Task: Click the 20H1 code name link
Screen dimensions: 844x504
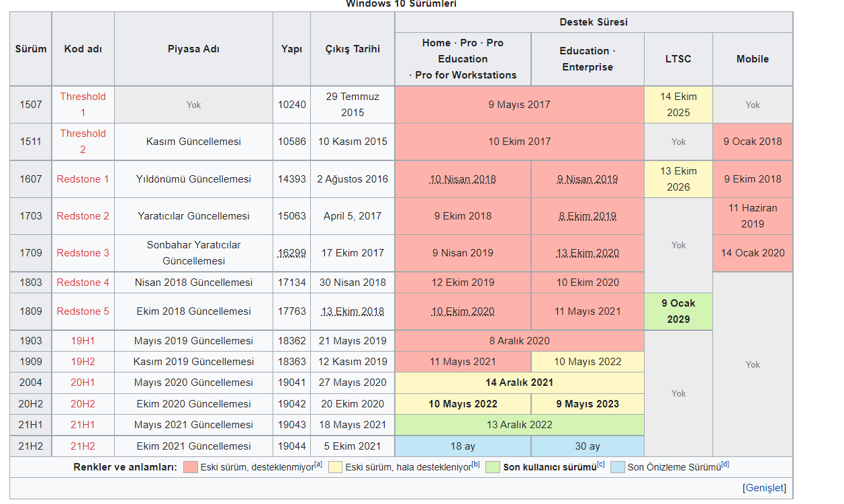Action: pyautogui.click(x=83, y=383)
